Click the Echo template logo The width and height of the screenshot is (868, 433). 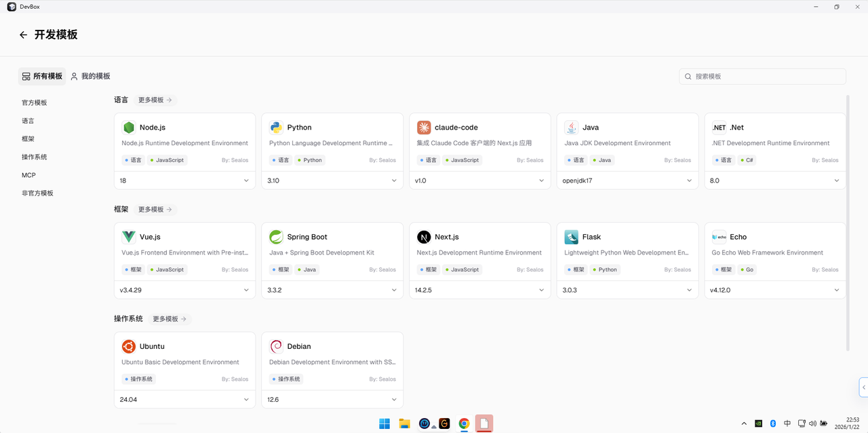pos(719,237)
